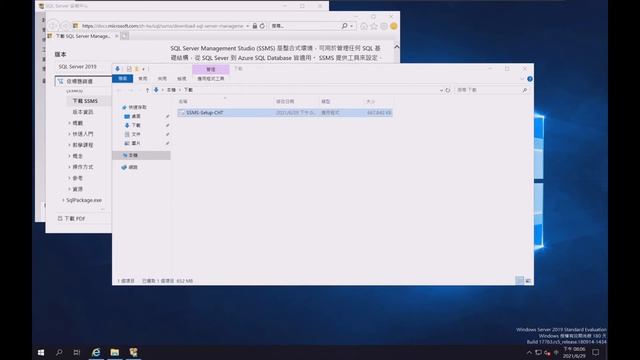640x360 pixels.
Task: Click the lock security icon in IE address bar
Action: click(x=255, y=26)
